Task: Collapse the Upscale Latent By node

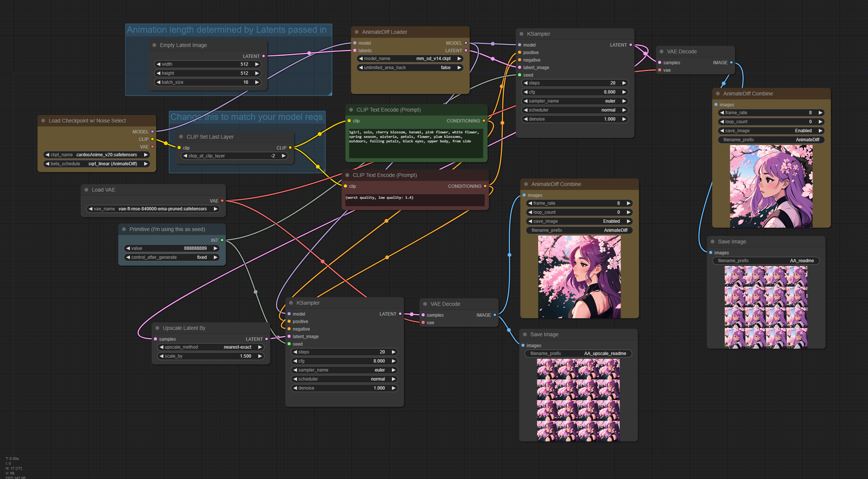Action: 158,328
